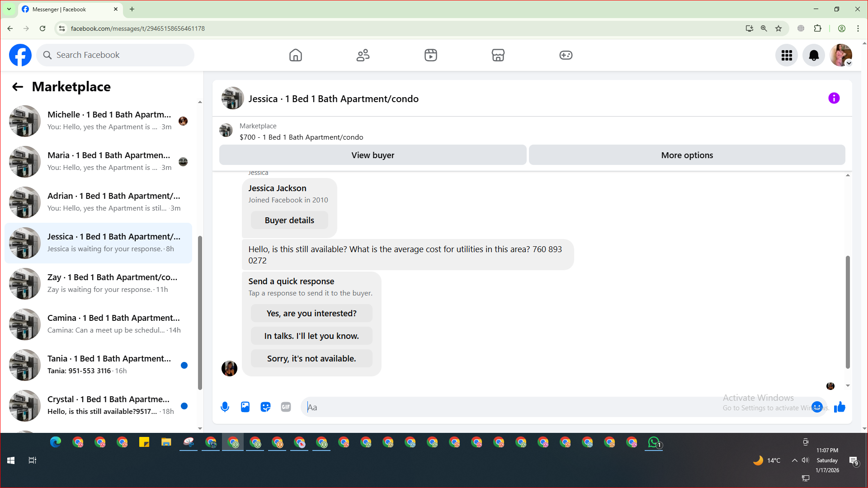Click the voice clip microphone icon

(225, 407)
